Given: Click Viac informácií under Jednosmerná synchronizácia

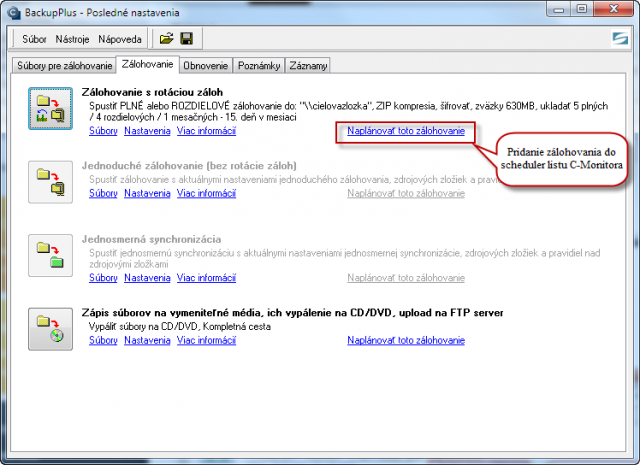Looking at the screenshot, I should tap(206, 278).
